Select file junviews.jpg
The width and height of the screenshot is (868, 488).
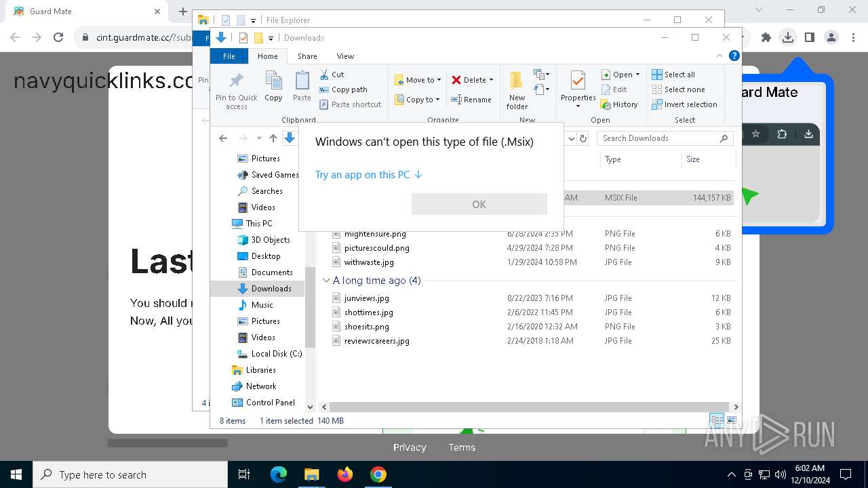click(x=366, y=298)
